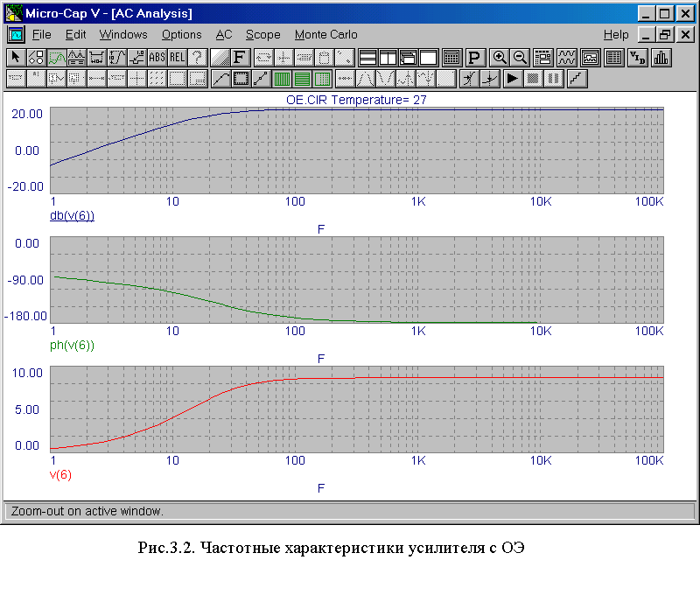Click the P properties button
700x602 pixels.
pyautogui.click(x=474, y=58)
